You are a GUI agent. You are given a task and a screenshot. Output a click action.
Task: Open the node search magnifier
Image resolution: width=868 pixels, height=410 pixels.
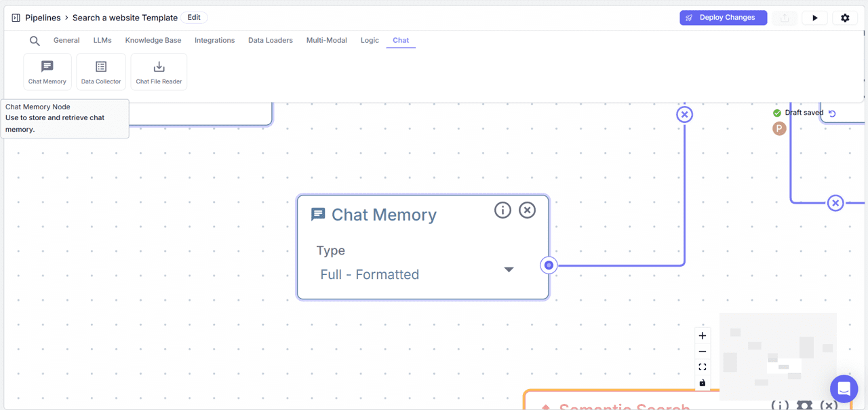(35, 41)
